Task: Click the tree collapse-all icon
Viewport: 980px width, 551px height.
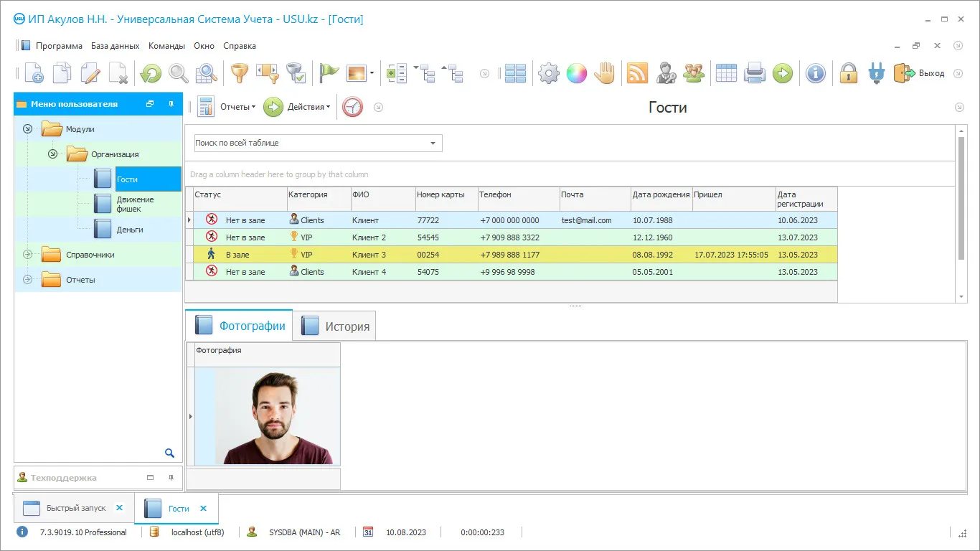Action: (453, 73)
